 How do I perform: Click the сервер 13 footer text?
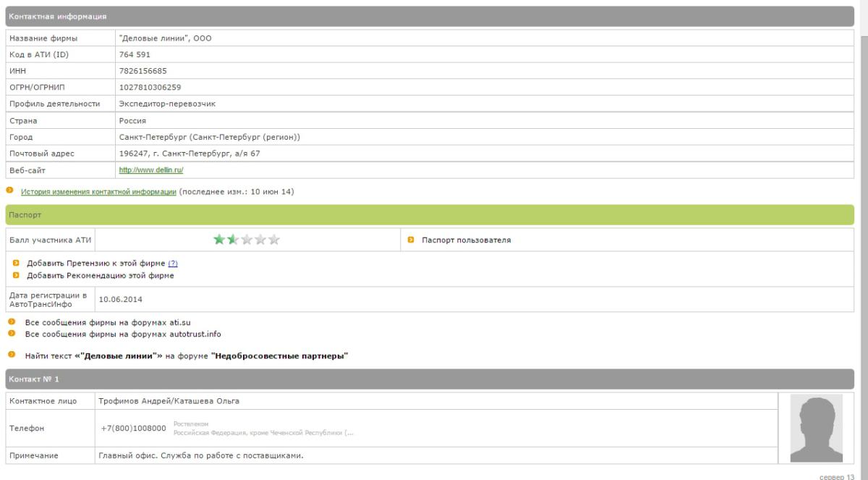coord(835,478)
